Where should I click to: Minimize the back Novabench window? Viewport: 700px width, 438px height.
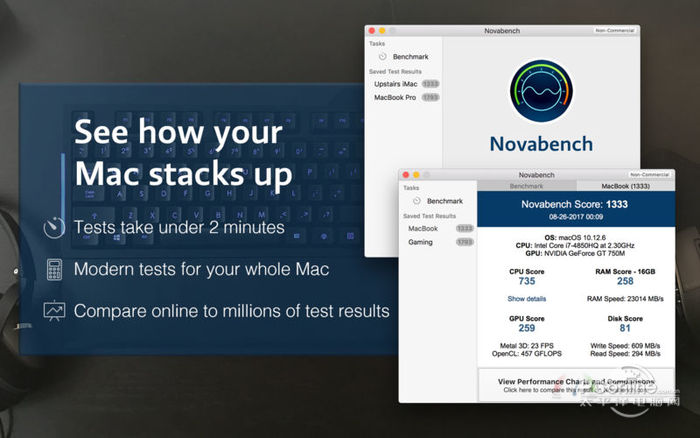(382, 30)
